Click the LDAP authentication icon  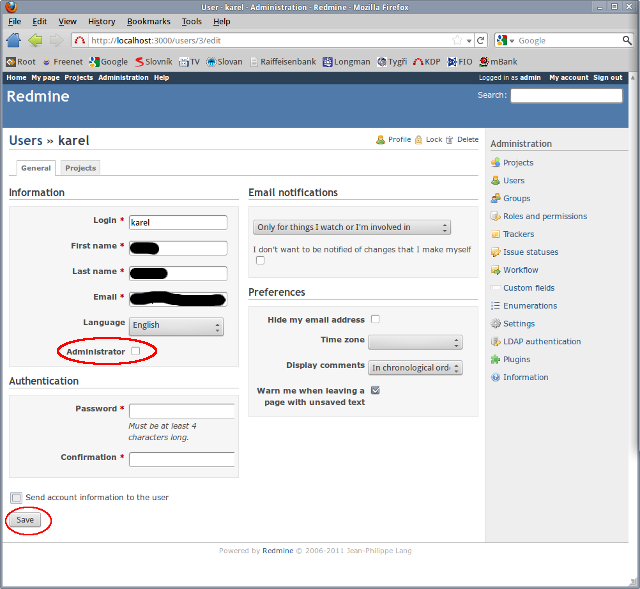496,342
